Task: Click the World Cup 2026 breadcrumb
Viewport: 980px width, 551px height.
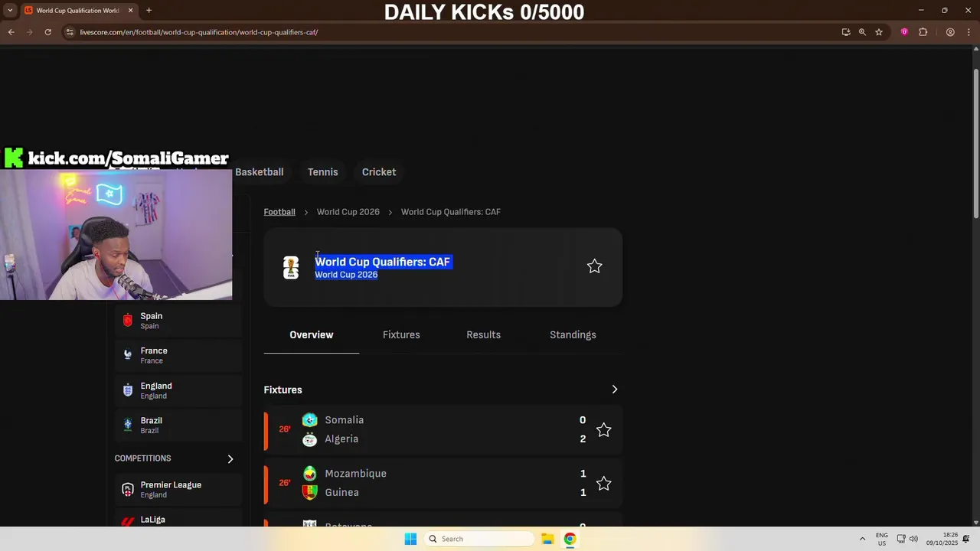Action: tap(348, 212)
